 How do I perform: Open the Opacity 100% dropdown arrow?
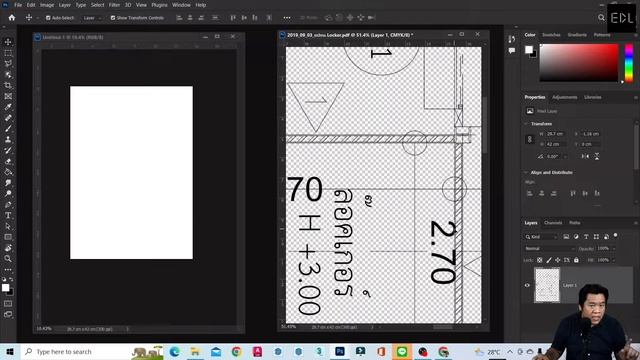(x=613, y=249)
